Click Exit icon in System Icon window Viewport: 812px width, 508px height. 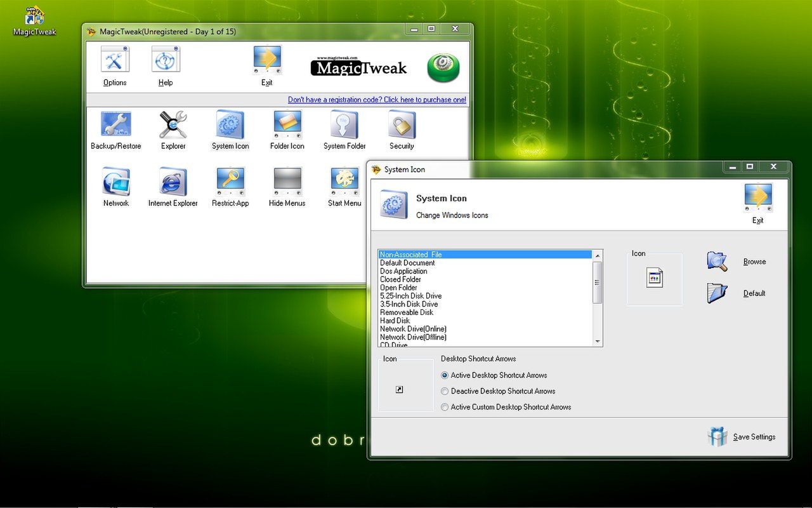click(758, 197)
